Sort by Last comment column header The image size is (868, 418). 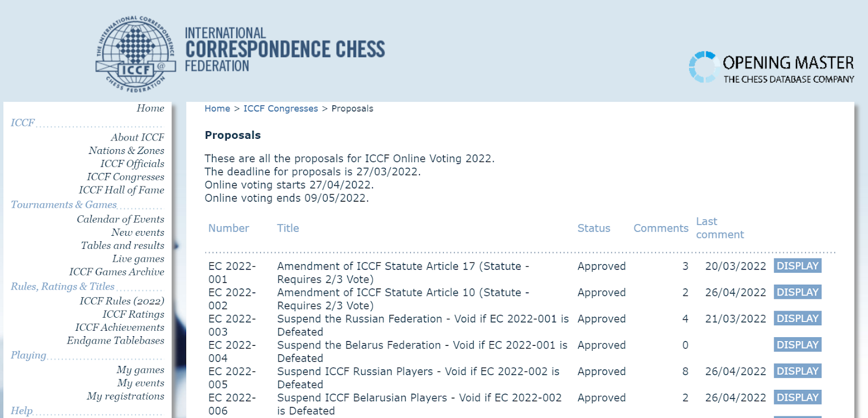[720, 228]
